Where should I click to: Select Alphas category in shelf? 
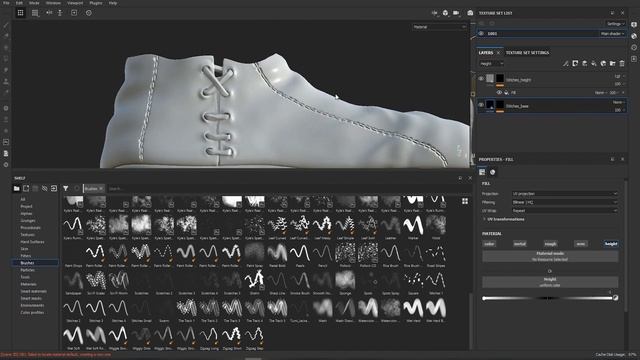point(26,213)
